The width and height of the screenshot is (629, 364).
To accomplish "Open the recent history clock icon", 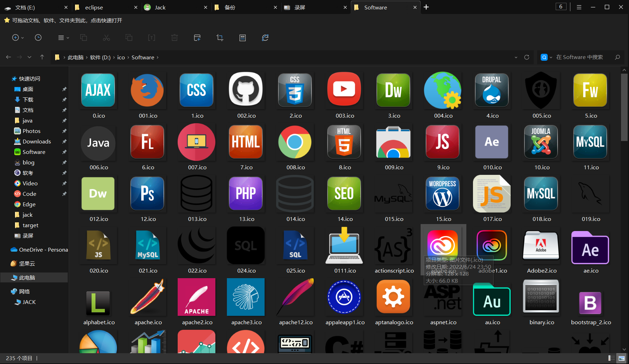I will 38,38.
